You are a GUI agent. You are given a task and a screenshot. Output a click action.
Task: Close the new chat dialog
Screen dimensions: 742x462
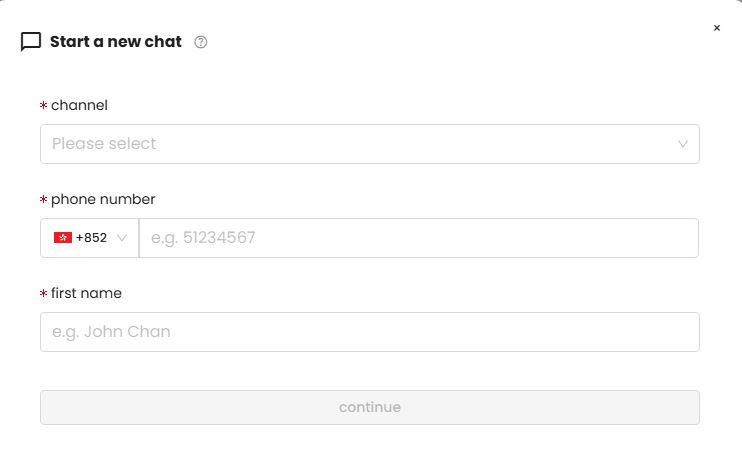click(x=716, y=28)
